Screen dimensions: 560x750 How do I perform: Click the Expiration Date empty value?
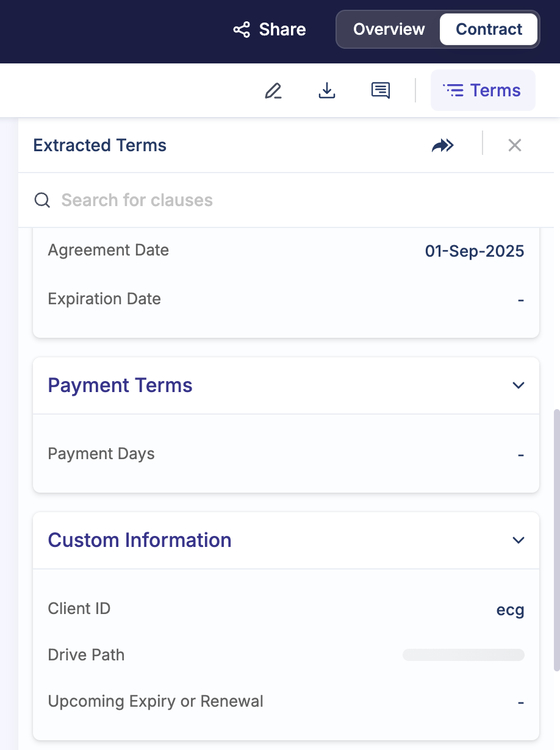[521, 300]
